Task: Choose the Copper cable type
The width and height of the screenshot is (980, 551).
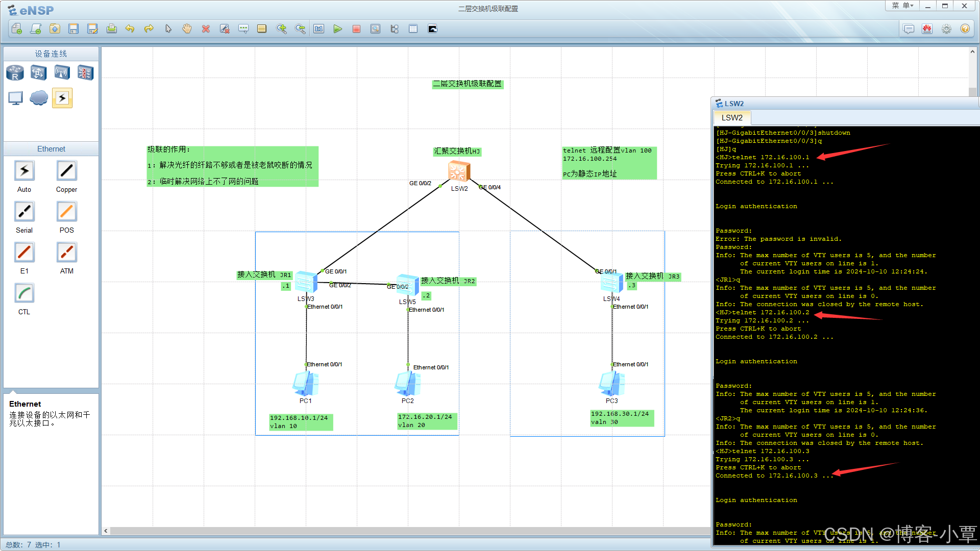Action: pyautogui.click(x=66, y=171)
